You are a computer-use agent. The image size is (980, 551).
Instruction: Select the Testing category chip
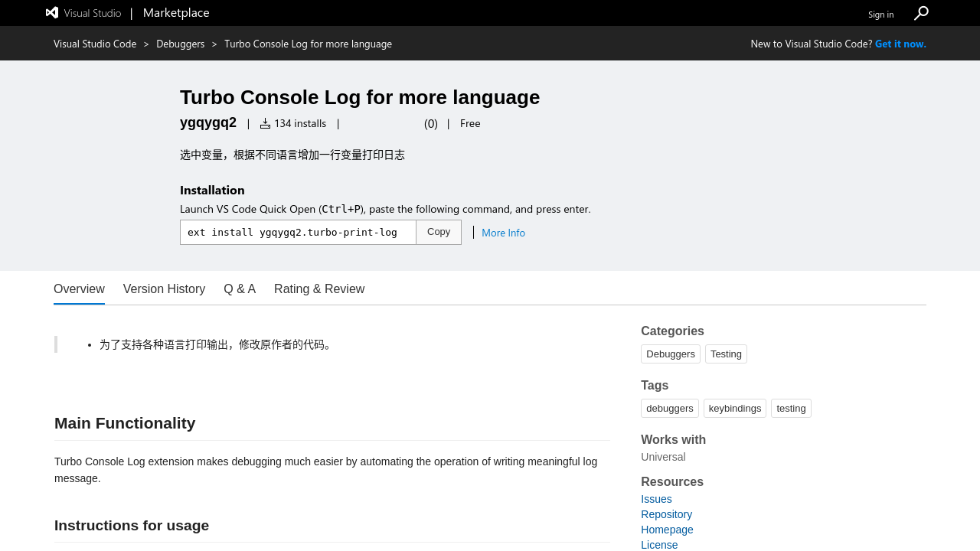pyautogui.click(x=726, y=354)
